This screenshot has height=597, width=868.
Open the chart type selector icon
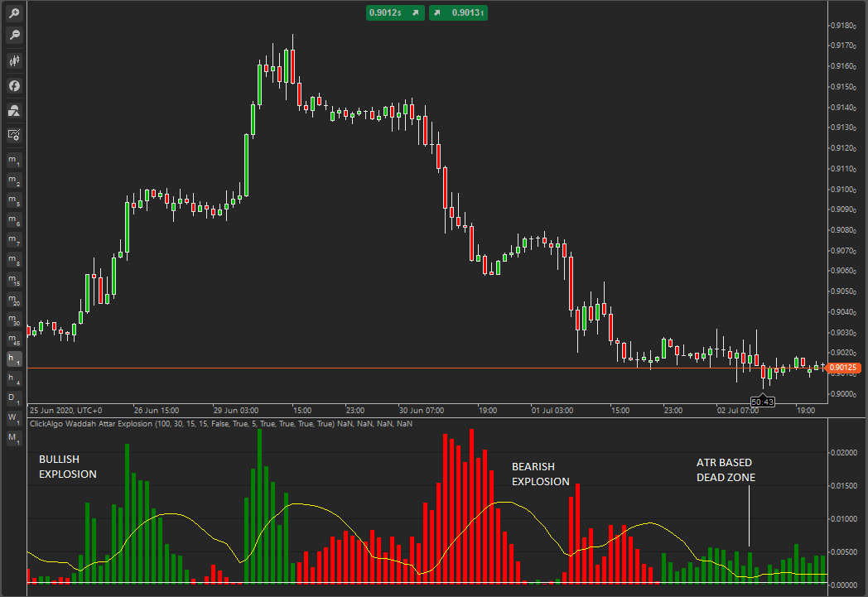(14, 110)
